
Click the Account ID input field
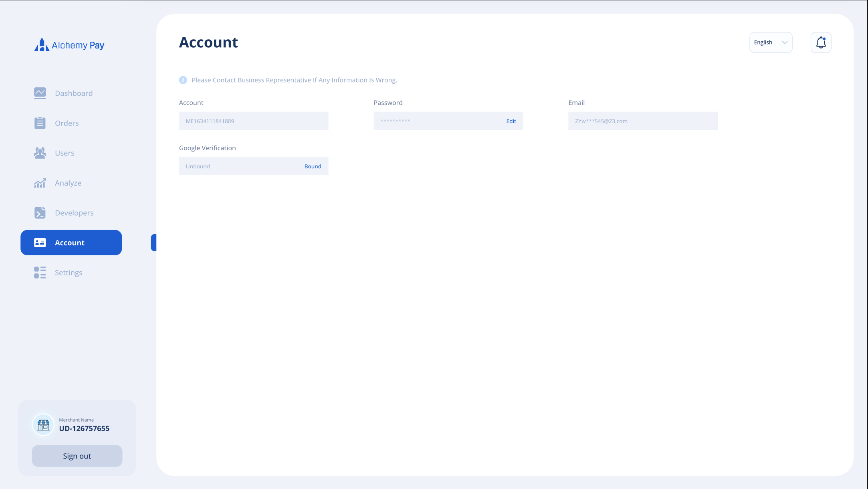coord(253,121)
